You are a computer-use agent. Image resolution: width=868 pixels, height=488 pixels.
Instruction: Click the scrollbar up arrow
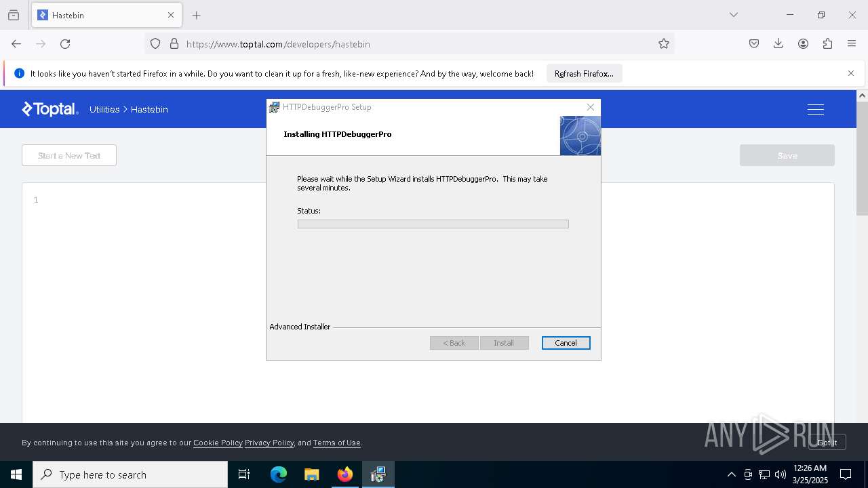point(862,96)
